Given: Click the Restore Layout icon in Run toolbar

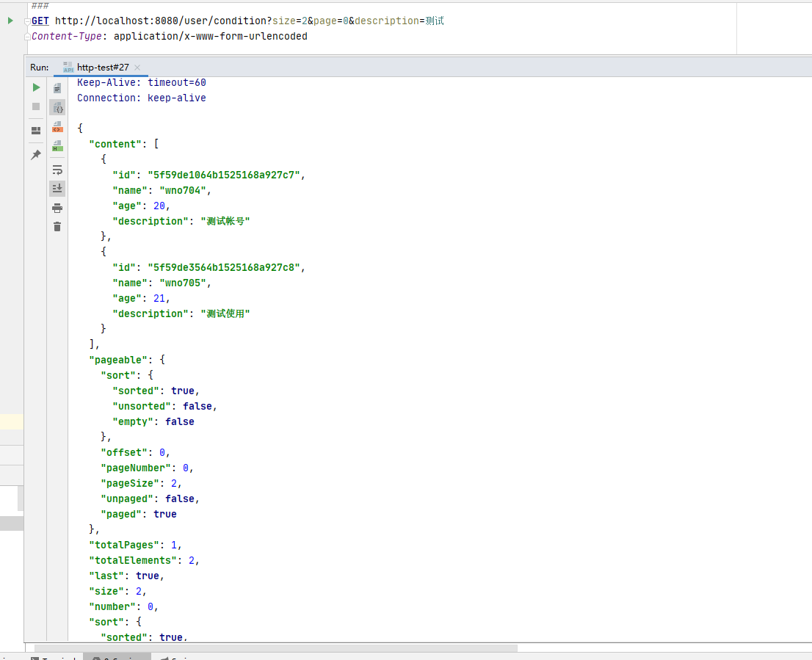Looking at the screenshot, I should coord(36,131).
